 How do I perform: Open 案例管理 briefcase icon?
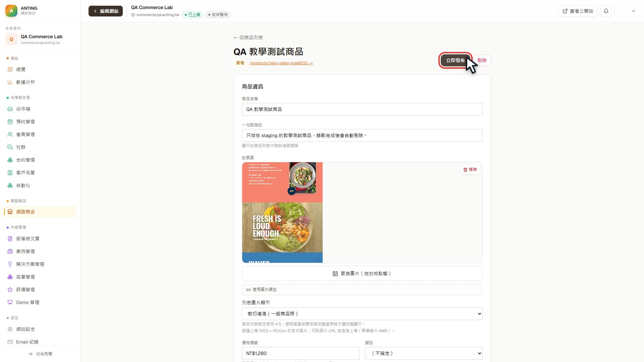pyautogui.click(x=10, y=251)
